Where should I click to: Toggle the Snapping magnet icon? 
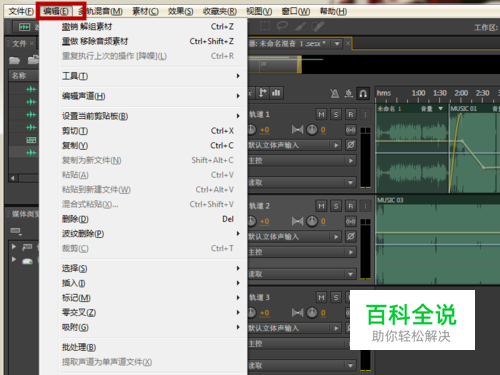[x=363, y=93]
